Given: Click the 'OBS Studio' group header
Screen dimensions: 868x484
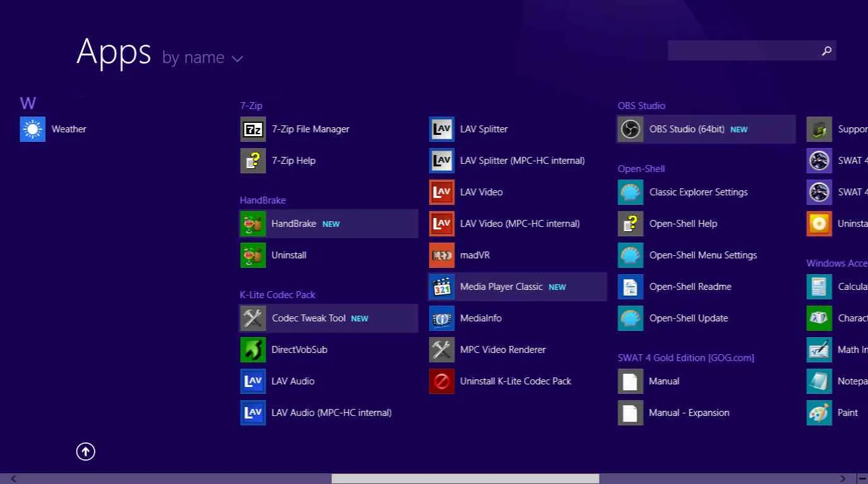Looking at the screenshot, I should (x=642, y=106).
